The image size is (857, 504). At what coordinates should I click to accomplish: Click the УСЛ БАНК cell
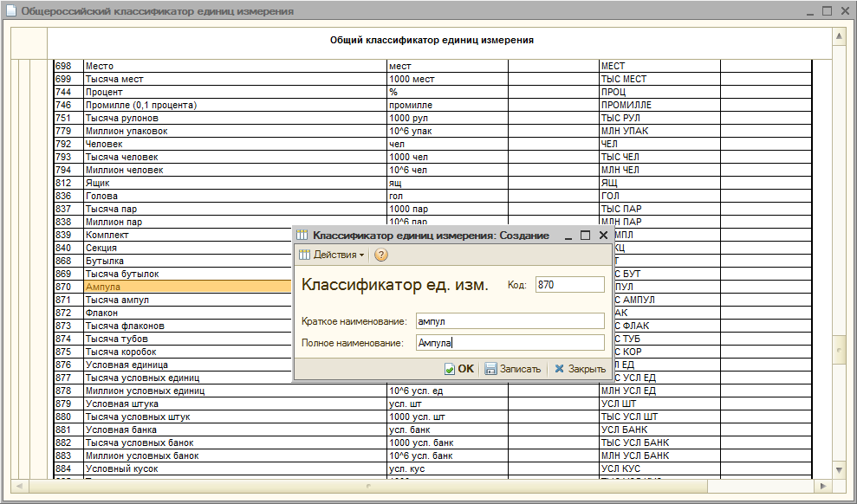point(659,430)
